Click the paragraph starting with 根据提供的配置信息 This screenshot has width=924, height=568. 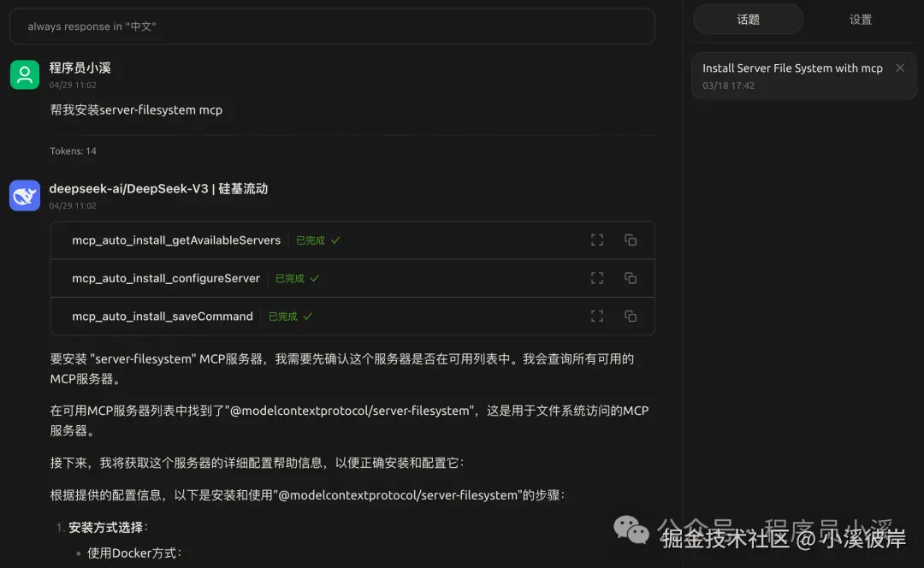307,495
